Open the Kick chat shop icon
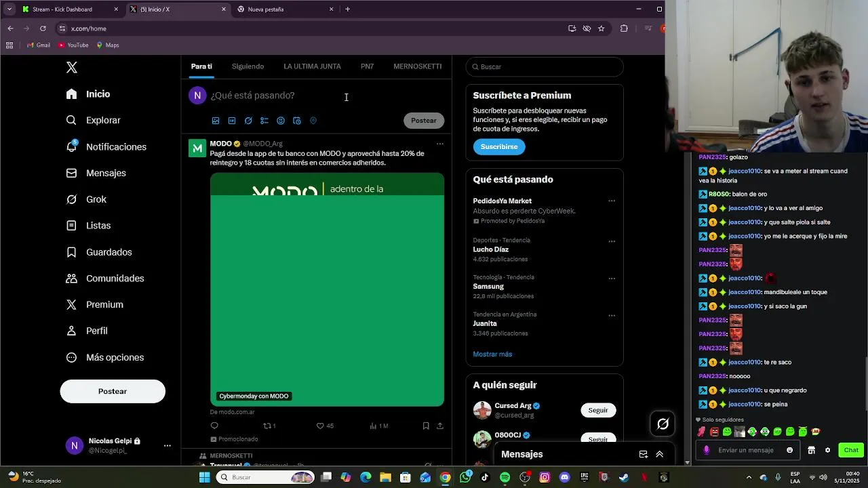 (x=811, y=450)
